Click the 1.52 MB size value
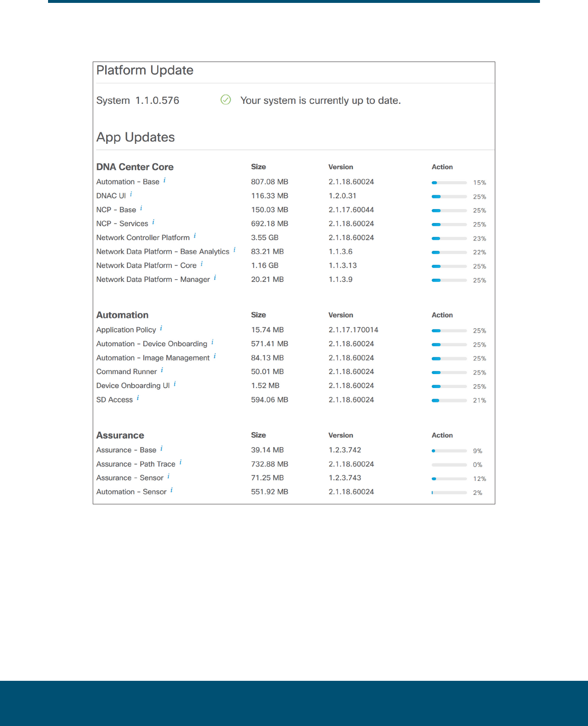 tap(265, 386)
